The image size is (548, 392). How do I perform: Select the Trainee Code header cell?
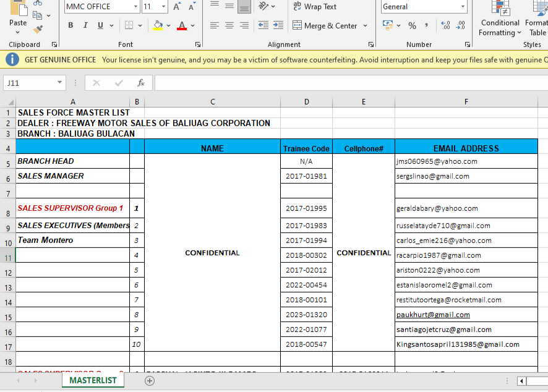click(x=306, y=147)
